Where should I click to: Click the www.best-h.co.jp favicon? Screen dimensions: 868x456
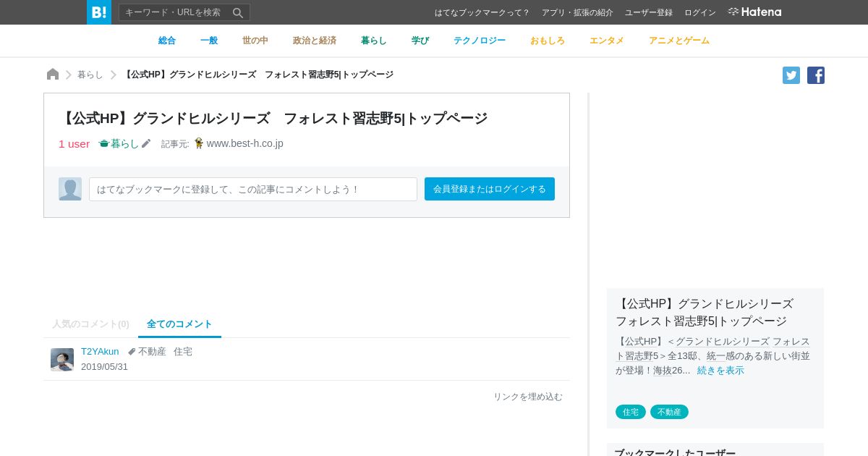[x=199, y=143]
